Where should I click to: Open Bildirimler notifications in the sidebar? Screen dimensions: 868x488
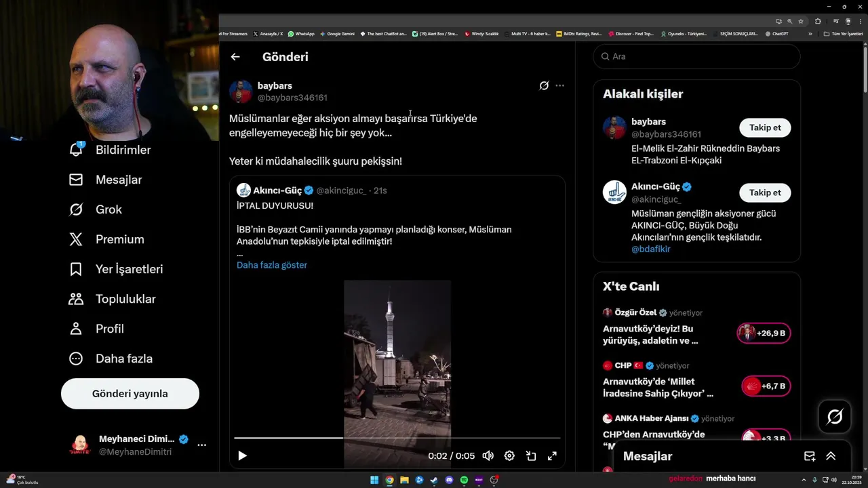[111, 150]
